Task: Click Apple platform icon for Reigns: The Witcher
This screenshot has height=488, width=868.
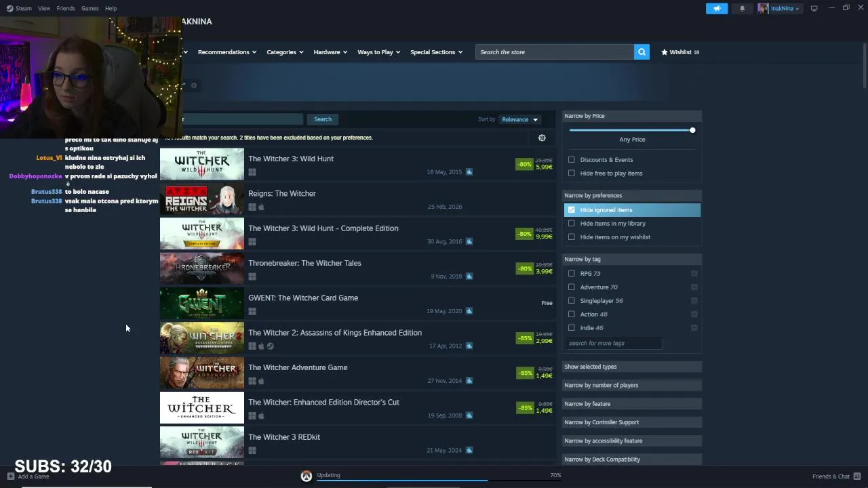Action: click(261, 207)
